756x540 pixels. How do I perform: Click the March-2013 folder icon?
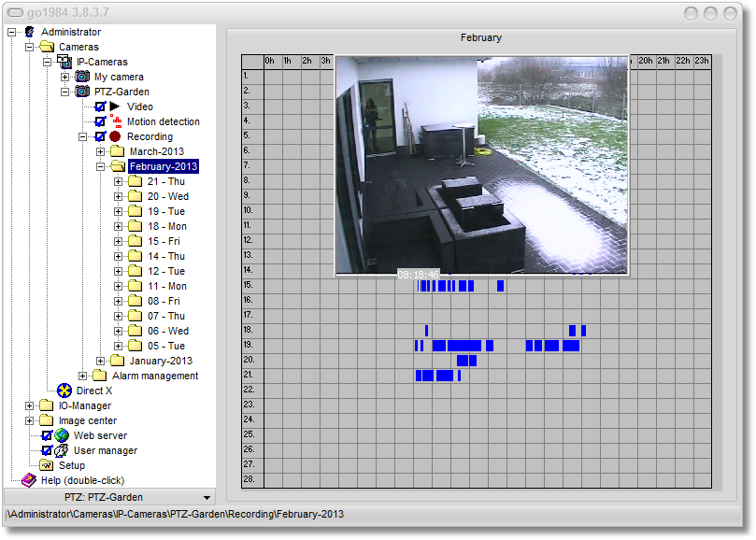coord(118,151)
